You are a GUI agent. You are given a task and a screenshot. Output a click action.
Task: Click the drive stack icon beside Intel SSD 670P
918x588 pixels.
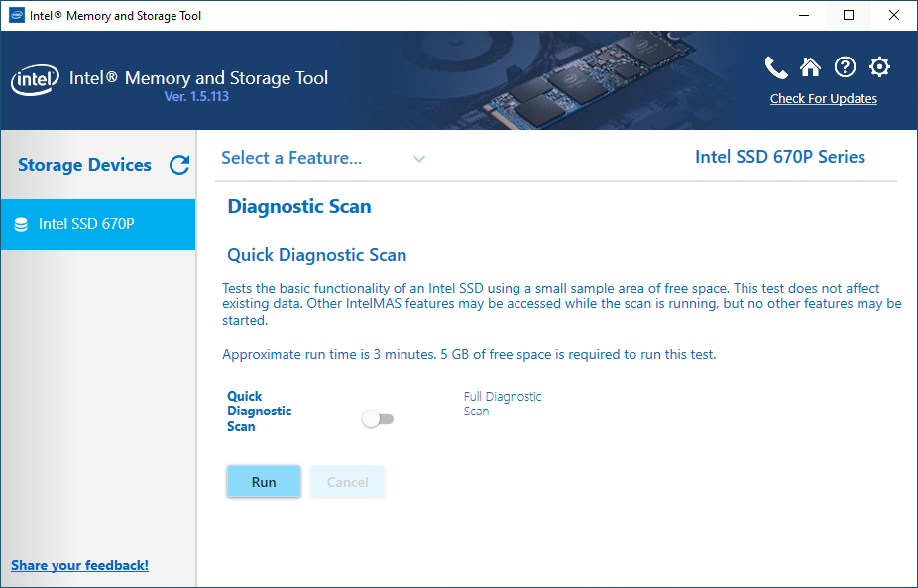21,224
